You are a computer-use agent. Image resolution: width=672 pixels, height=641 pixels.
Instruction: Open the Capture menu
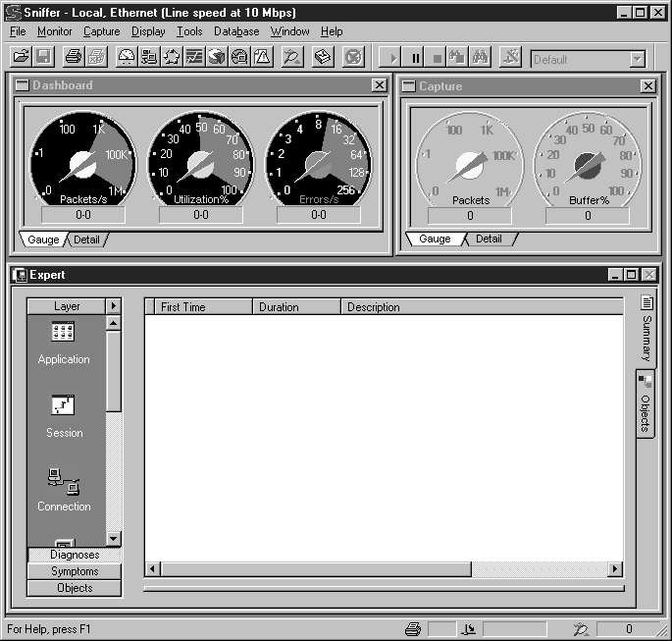point(102,31)
